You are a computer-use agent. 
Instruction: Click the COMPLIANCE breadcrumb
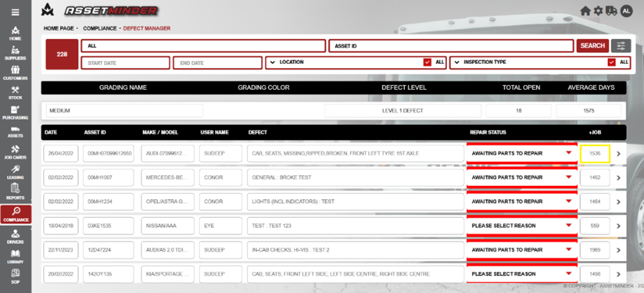100,28
